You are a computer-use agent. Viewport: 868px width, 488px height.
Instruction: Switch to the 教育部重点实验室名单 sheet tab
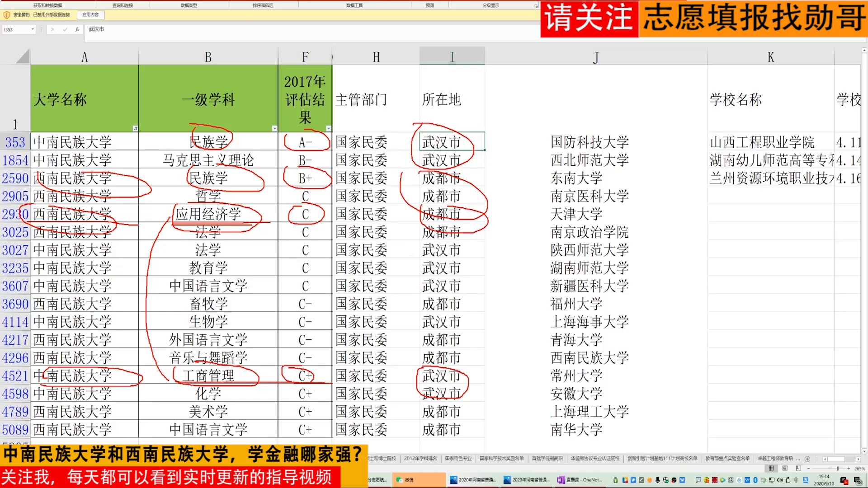tap(727, 459)
